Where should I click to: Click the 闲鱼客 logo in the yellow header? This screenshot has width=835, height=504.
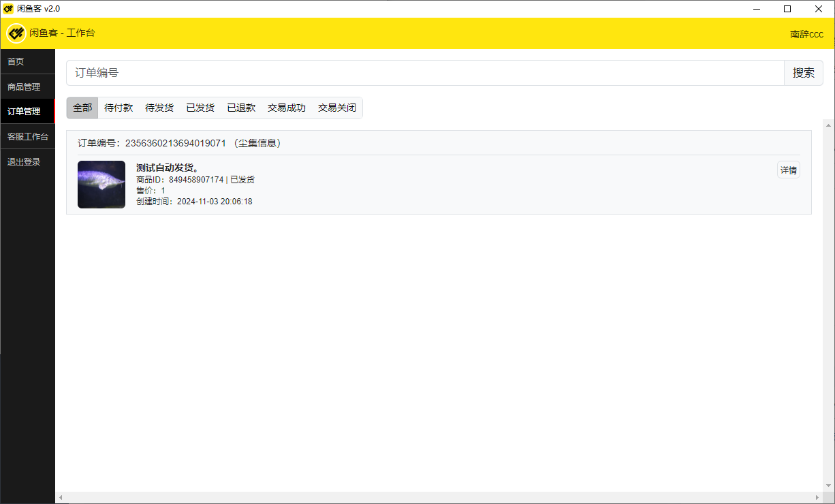tap(16, 33)
